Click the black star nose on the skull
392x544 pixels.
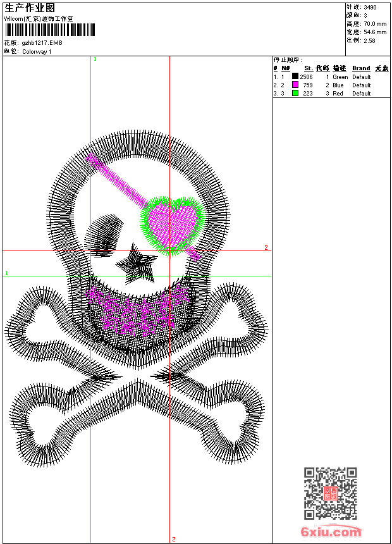point(139,264)
